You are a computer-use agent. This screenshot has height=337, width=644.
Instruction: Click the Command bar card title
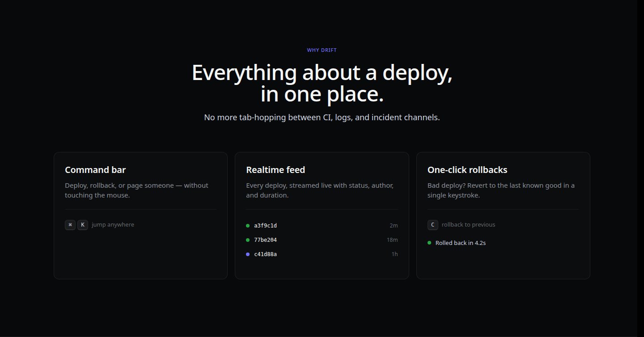95,170
